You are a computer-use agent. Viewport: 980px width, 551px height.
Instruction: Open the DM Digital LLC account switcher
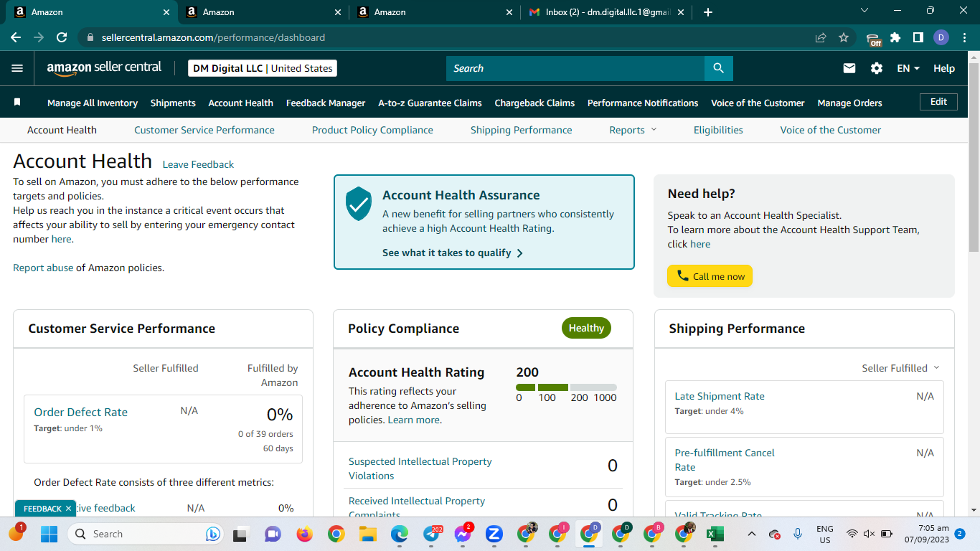(263, 68)
